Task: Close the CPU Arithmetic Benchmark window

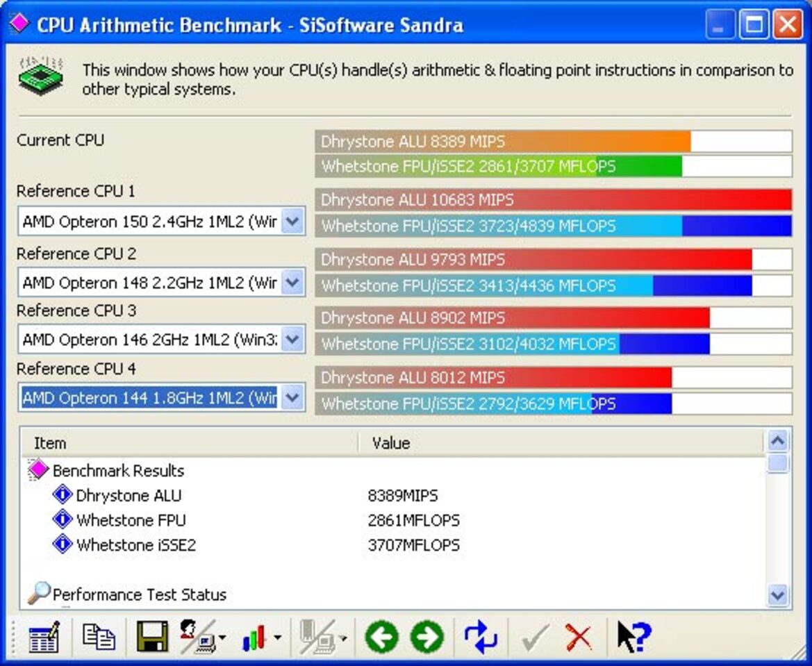Action: click(788, 24)
